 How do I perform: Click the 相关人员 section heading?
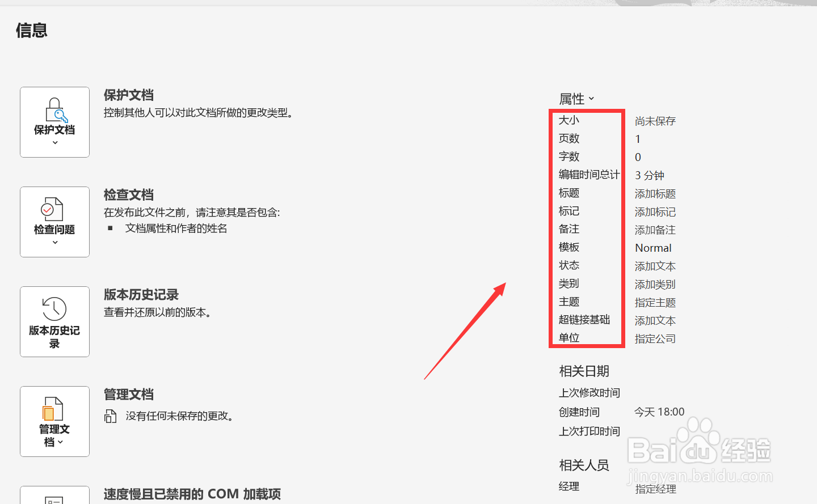[584, 465]
